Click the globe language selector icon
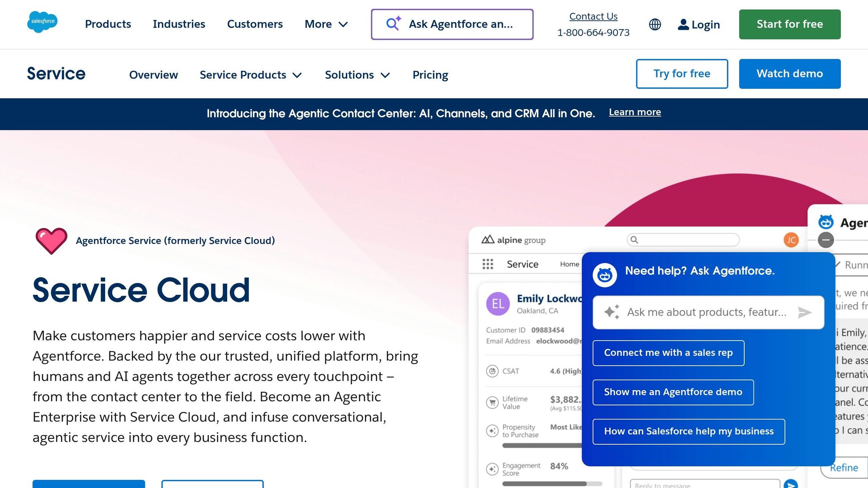 click(655, 25)
